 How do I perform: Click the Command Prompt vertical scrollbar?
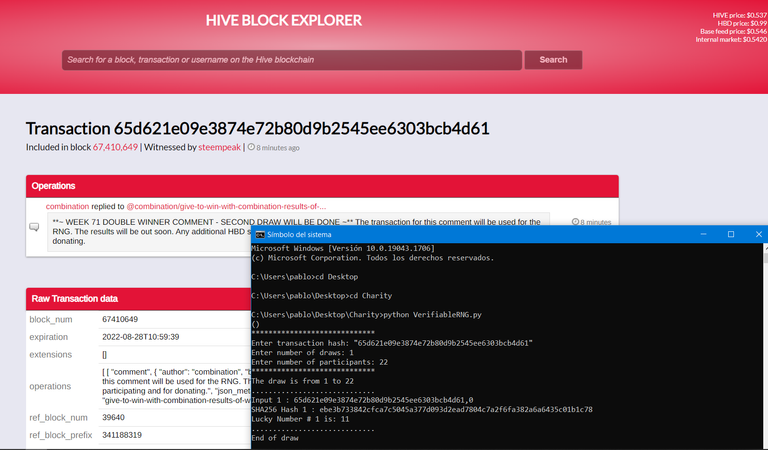click(x=765, y=345)
